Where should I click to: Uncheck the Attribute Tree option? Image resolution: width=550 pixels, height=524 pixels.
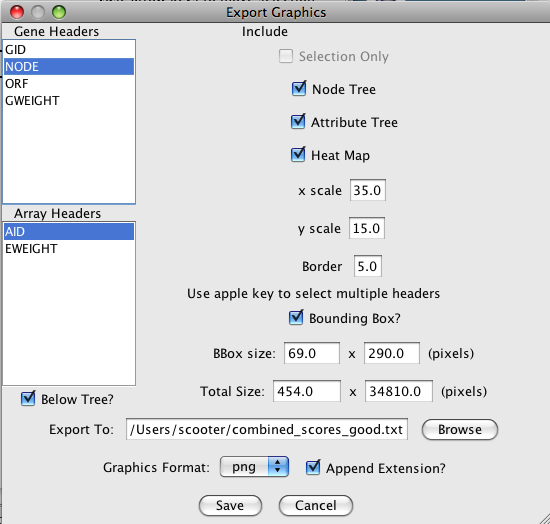point(298,122)
